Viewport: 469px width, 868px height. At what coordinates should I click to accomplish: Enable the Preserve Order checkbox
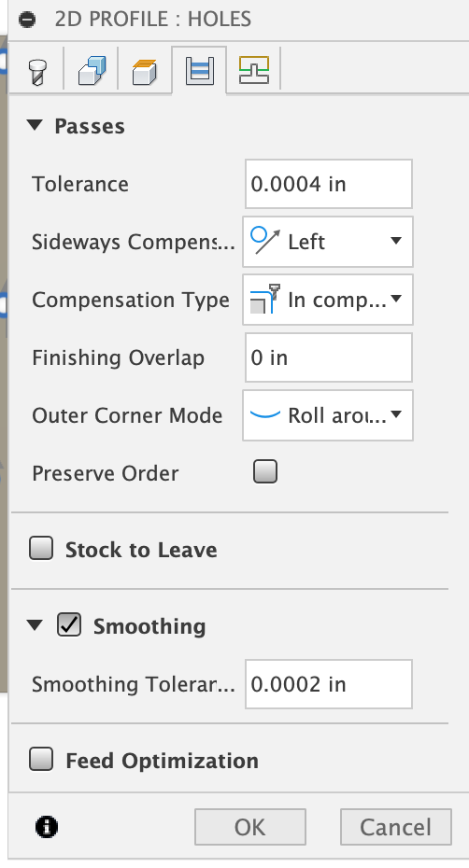(265, 472)
